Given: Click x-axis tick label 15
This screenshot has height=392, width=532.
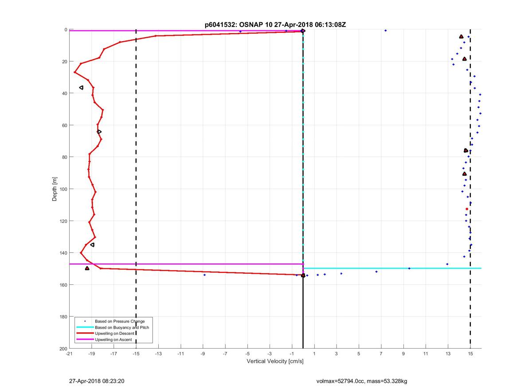Looking at the screenshot, I should click(470, 354).
